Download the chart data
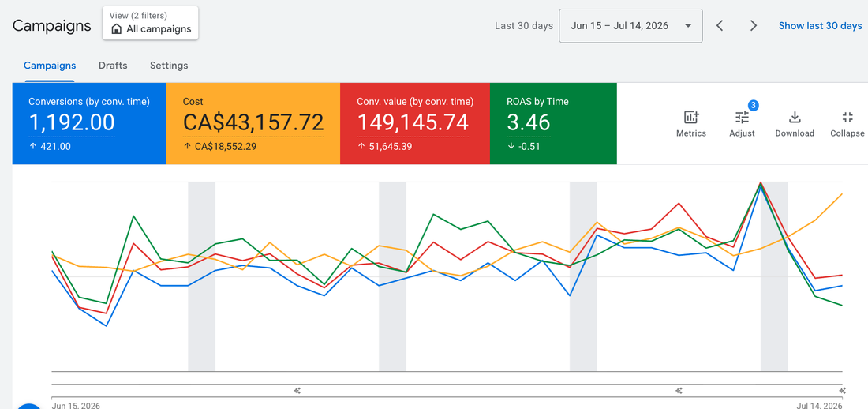Image resolution: width=868 pixels, height=409 pixels. [x=795, y=124]
